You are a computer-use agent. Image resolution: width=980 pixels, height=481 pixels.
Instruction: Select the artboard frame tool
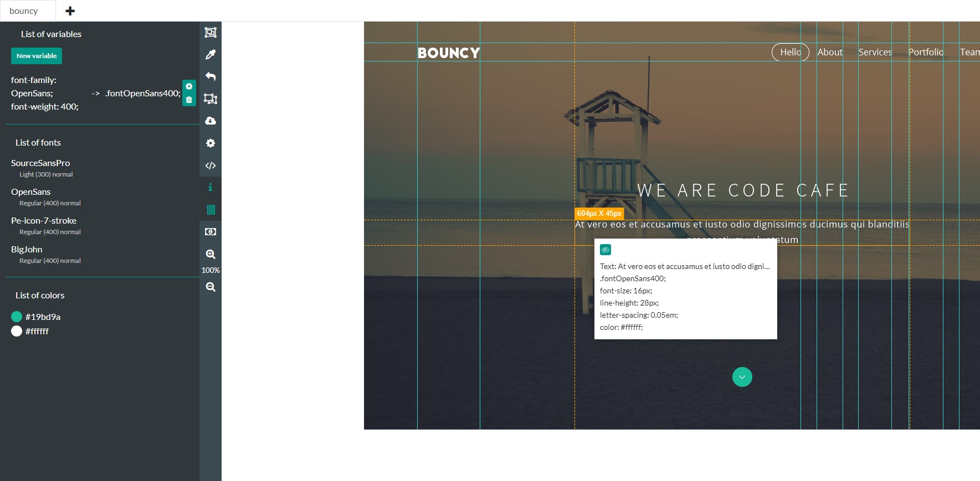211,32
